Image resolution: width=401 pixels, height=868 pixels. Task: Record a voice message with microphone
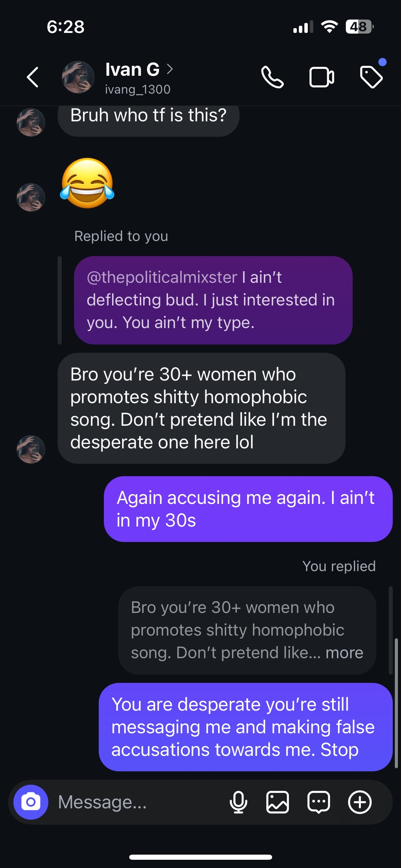pos(238,802)
